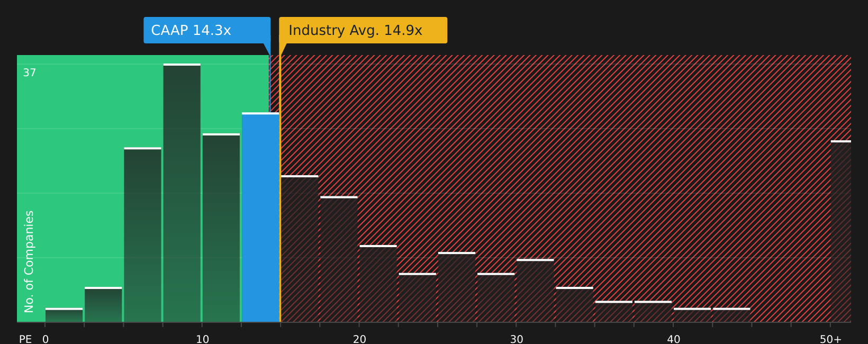
Task: Click the 0 x-axis tick label
Action: (46, 339)
